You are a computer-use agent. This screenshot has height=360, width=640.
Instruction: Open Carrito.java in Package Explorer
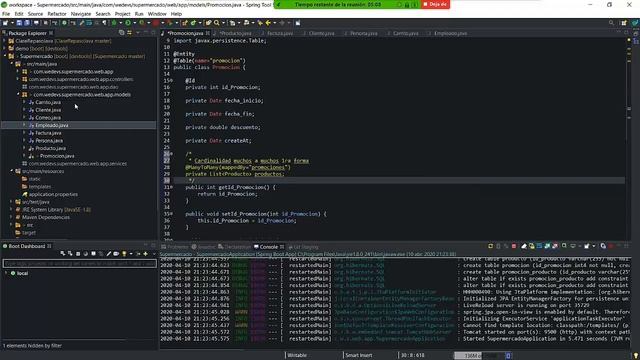point(48,102)
